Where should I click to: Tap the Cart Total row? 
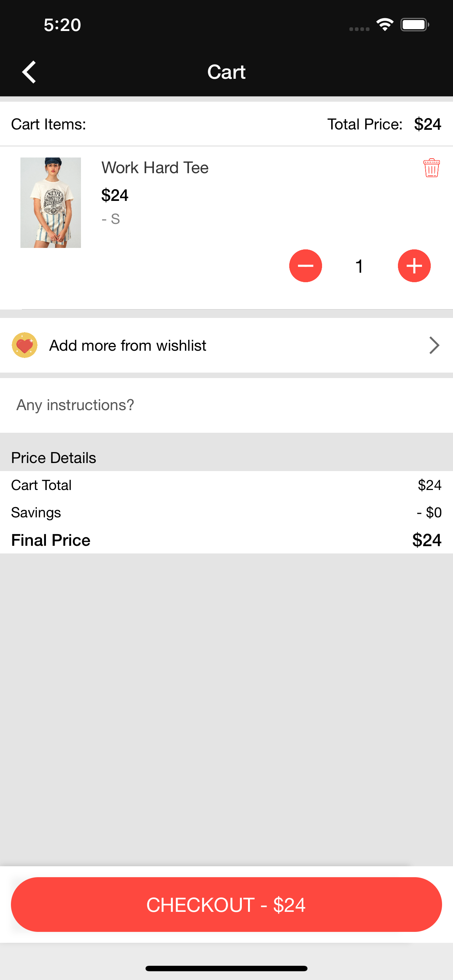pyautogui.click(x=226, y=485)
